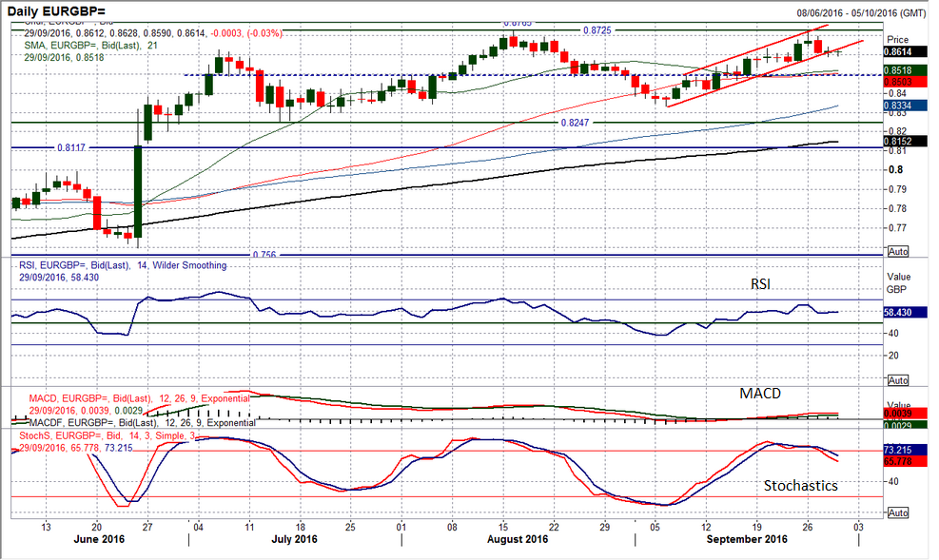Click the Auto button on the price axis
The image size is (939, 560).
897,251
